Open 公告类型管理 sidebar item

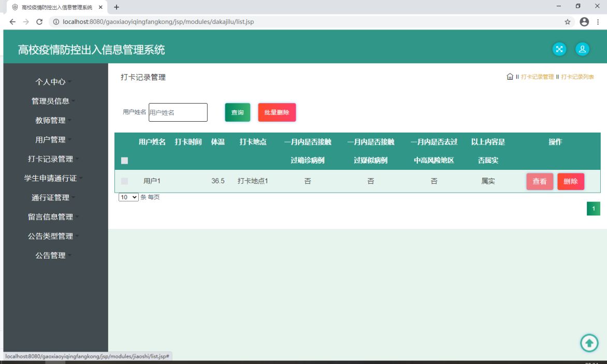(x=50, y=236)
